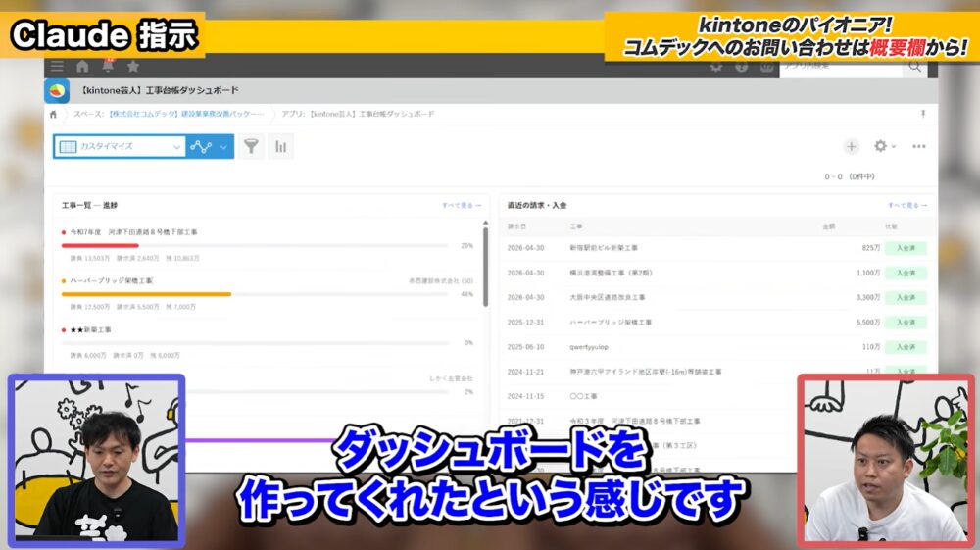Viewport: 980px width, 550px height.
Task: Open the kintone hamburger menu
Action: click(58, 66)
